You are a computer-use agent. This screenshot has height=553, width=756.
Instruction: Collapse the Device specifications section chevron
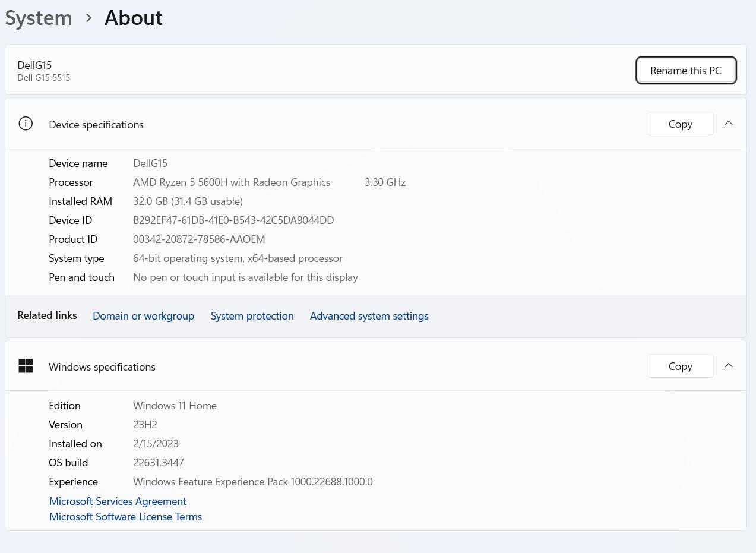tap(729, 124)
